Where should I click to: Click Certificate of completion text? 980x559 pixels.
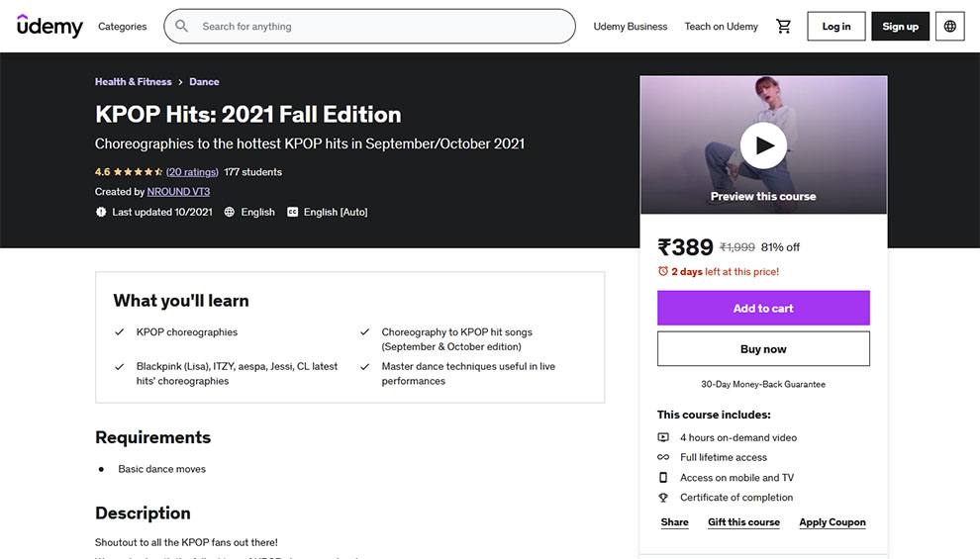pyautogui.click(x=736, y=498)
